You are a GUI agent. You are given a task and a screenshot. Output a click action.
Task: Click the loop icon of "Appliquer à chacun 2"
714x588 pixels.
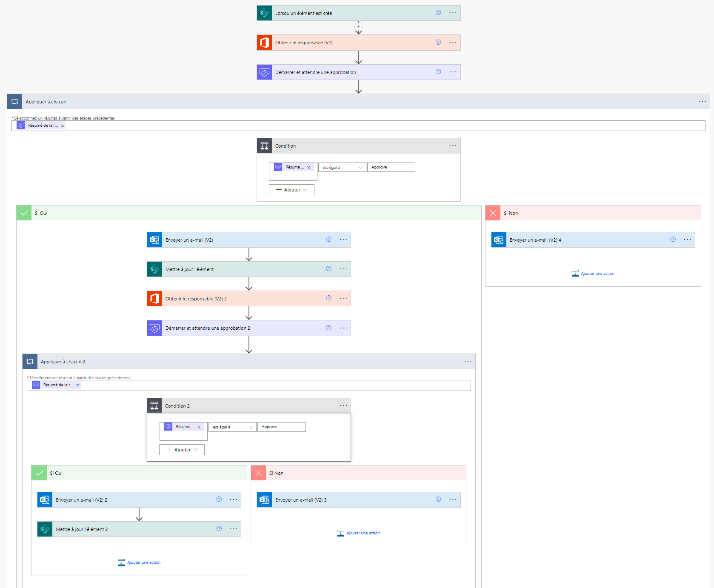tap(30, 362)
